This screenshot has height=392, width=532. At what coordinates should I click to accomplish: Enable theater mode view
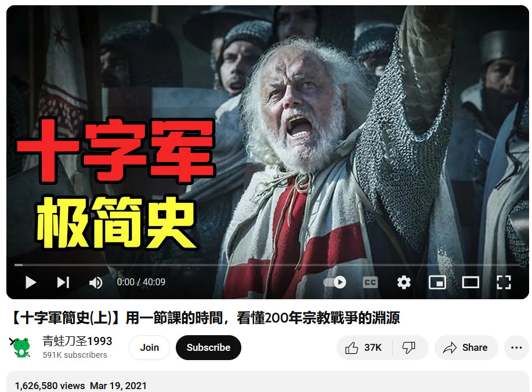471,282
